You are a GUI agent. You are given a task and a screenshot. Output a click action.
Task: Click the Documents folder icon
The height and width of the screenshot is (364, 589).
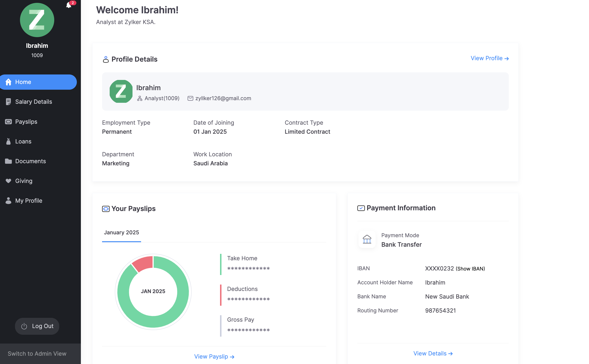tap(8, 161)
